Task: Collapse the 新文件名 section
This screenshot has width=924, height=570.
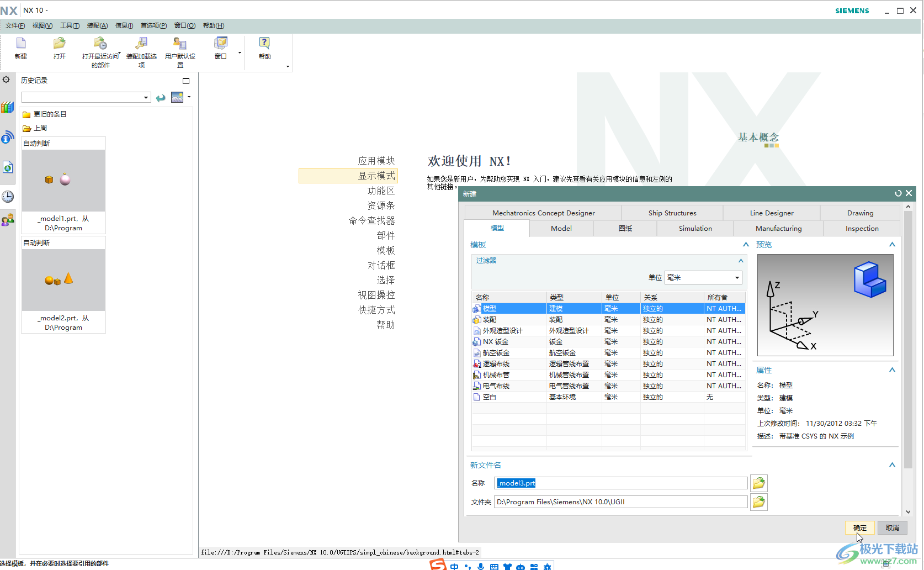Action: tap(892, 465)
